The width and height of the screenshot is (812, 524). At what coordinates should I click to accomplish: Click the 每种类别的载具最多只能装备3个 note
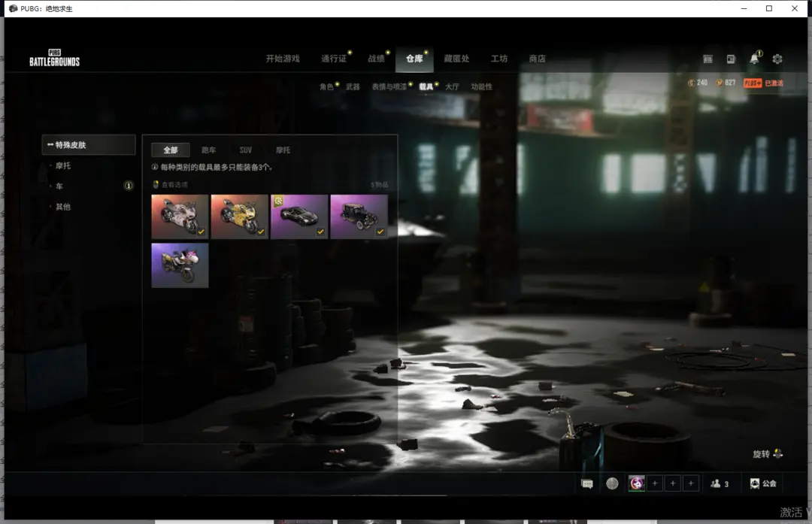click(x=217, y=167)
